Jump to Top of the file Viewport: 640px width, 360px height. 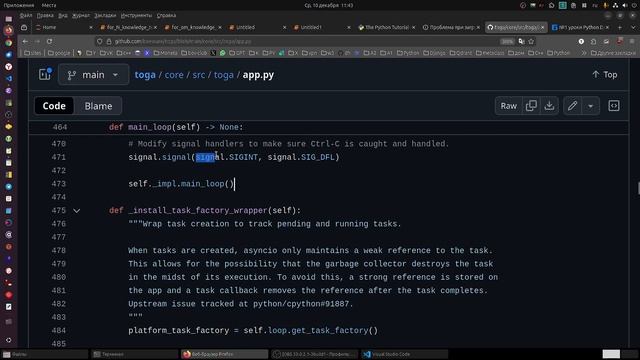click(604, 75)
